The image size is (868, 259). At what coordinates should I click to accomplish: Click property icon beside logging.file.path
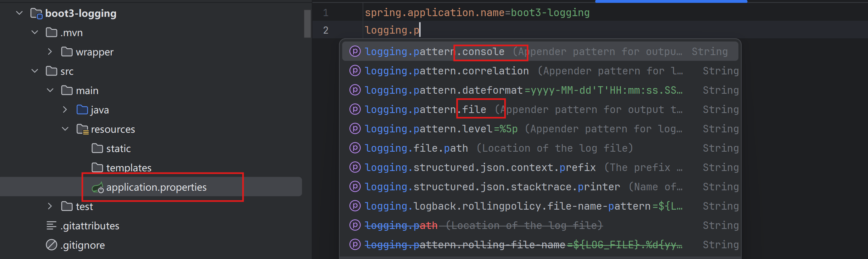[x=355, y=148]
